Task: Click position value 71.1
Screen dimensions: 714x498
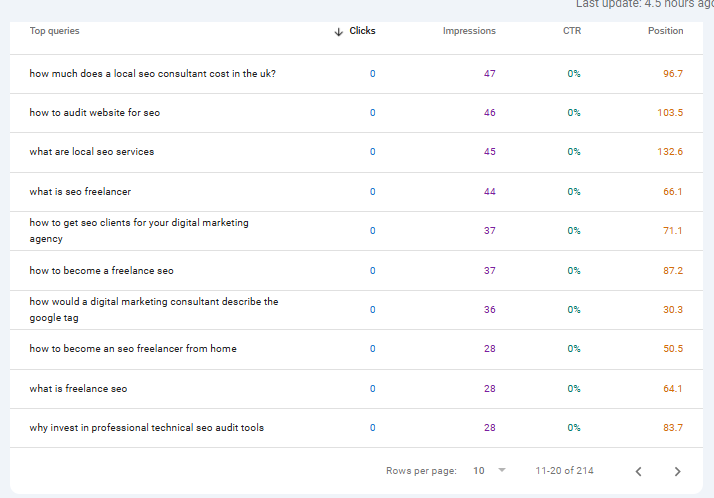Action: [673, 231]
